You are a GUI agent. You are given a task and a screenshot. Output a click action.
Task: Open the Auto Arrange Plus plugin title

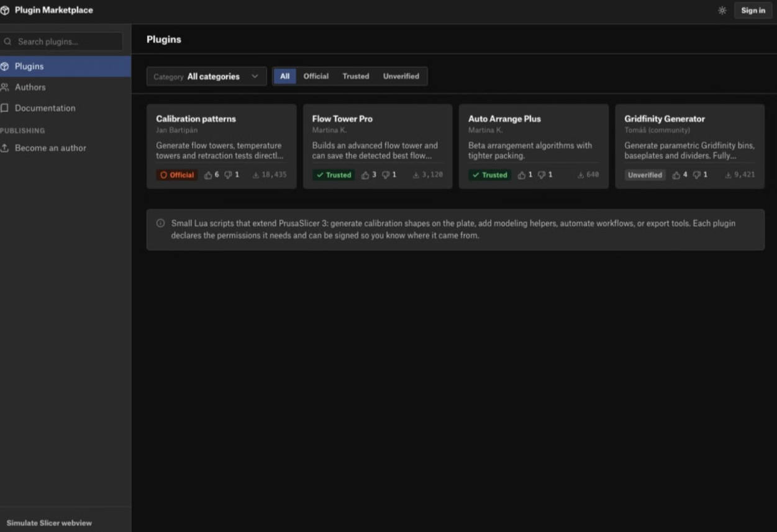point(504,119)
